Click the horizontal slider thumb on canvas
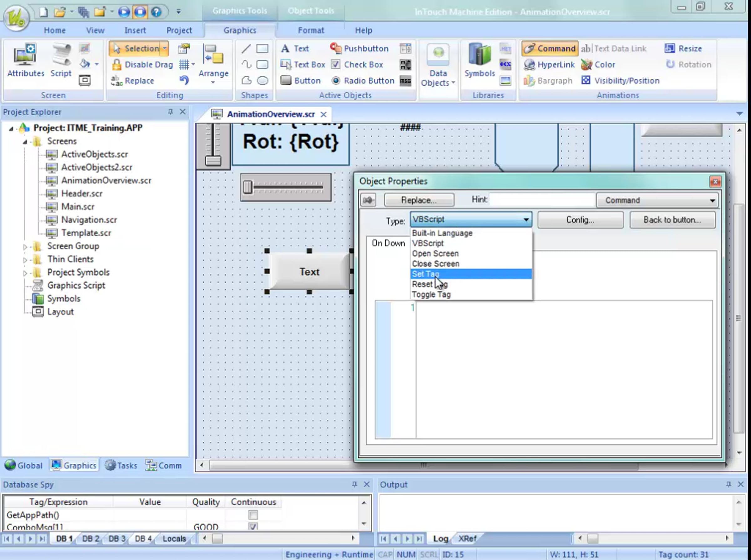The width and height of the screenshot is (751, 560). tap(248, 187)
